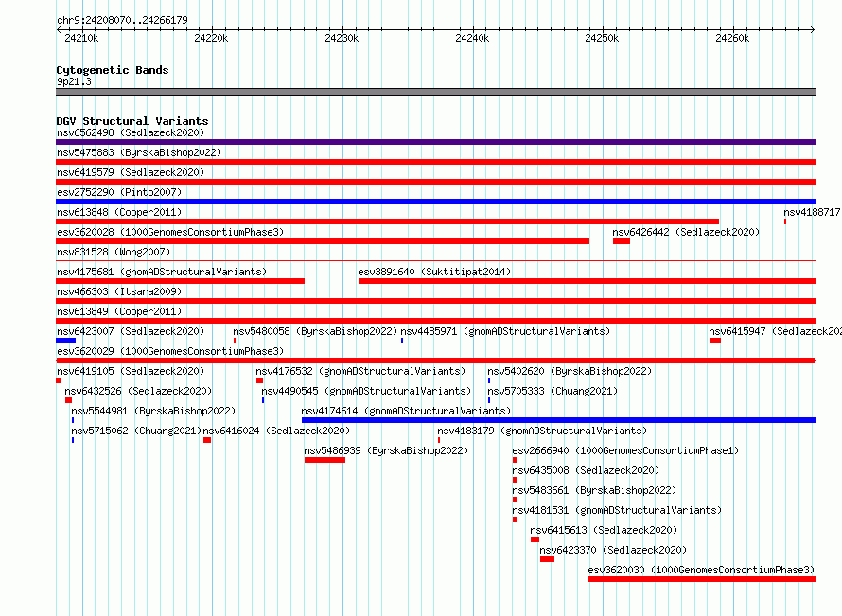This screenshot has width=842, height=616.
Task: Open the nsv4188717 variant label
Action: click(812, 212)
